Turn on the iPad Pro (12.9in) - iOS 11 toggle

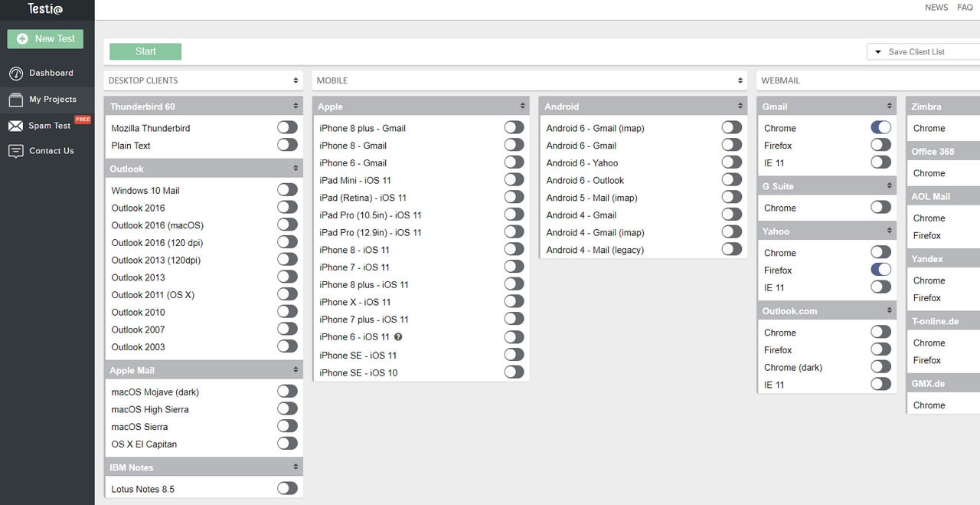pos(514,232)
